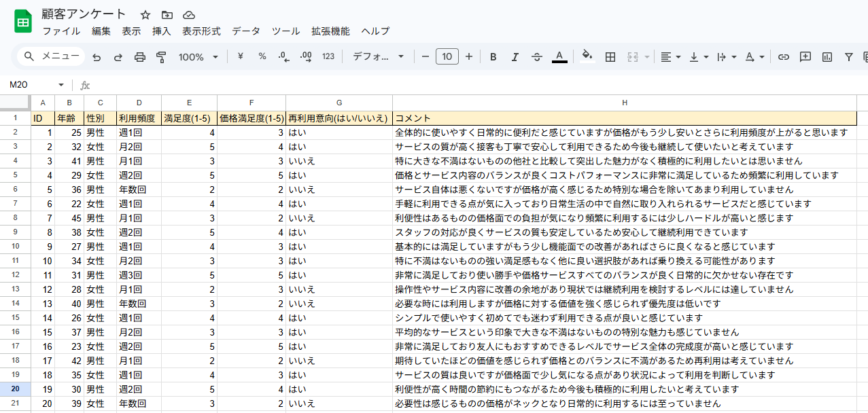The width and height of the screenshot is (868, 413).
Task: Open the ヘルプ menu
Action: (375, 31)
